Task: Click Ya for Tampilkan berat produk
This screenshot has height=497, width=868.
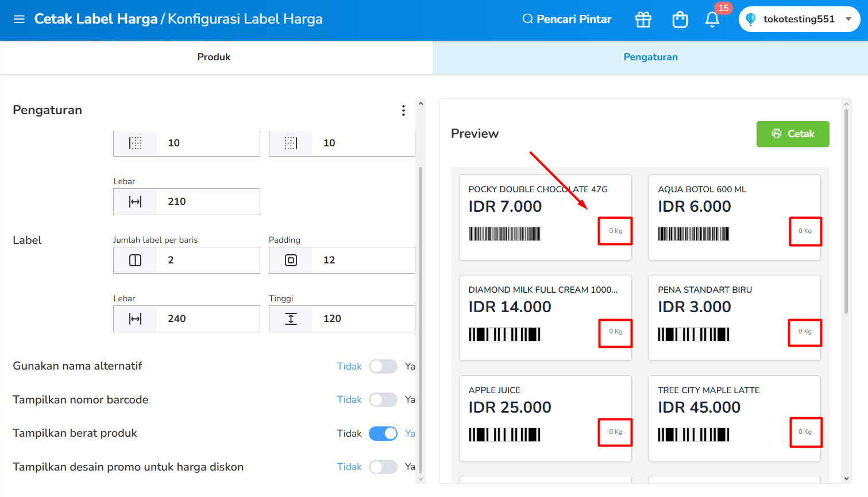Action: (410, 433)
